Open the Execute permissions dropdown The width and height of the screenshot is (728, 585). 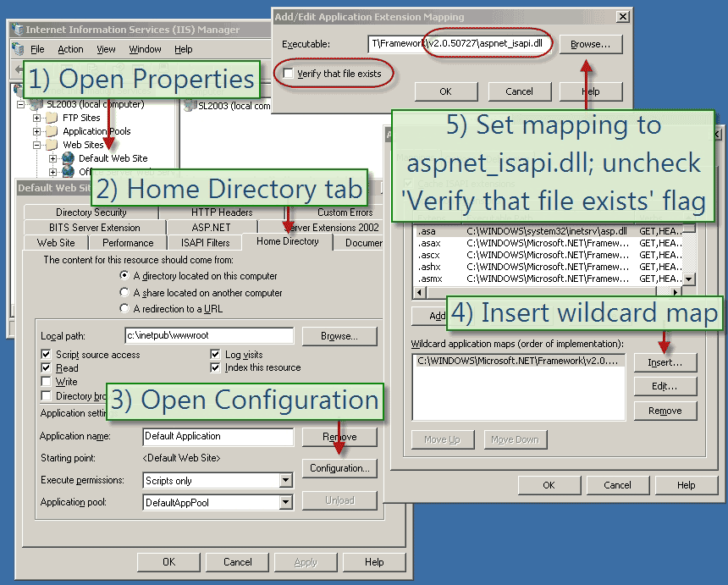(286, 481)
